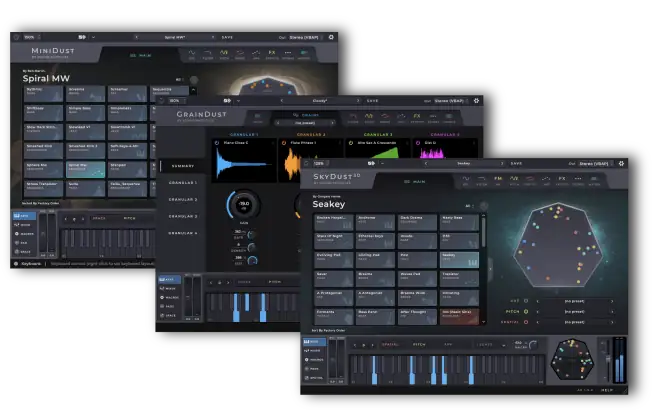Open the FX page in SkyDust
The image size is (660, 410).
click(x=562, y=180)
